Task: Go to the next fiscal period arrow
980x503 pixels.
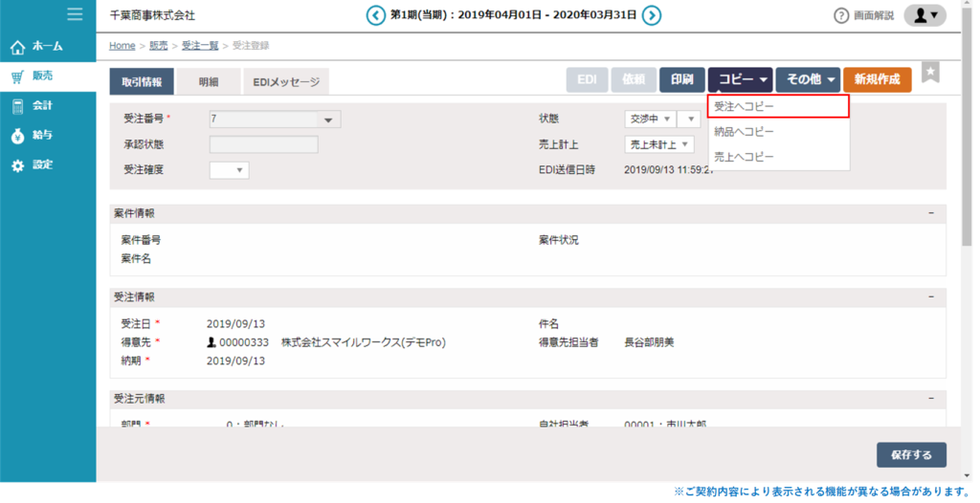Action: point(651,15)
